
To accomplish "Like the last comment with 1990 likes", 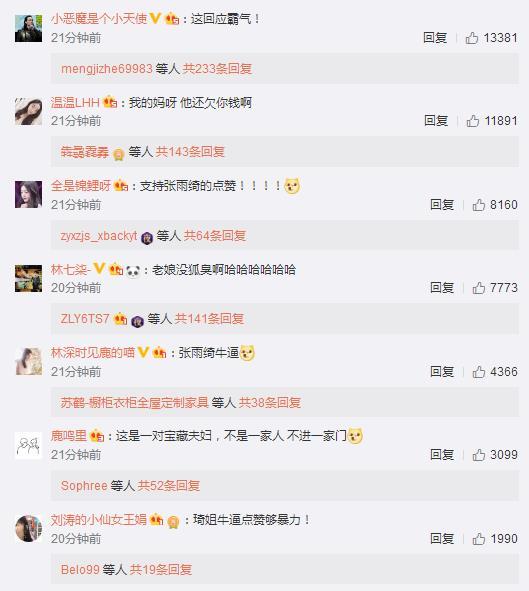I will coord(479,539).
